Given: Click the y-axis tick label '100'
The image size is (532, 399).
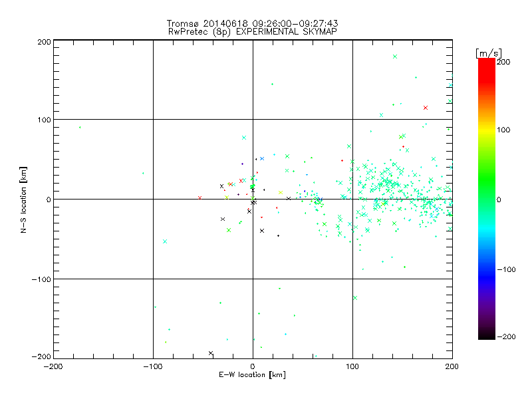Looking at the screenshot, I should (x=44, y=120).
